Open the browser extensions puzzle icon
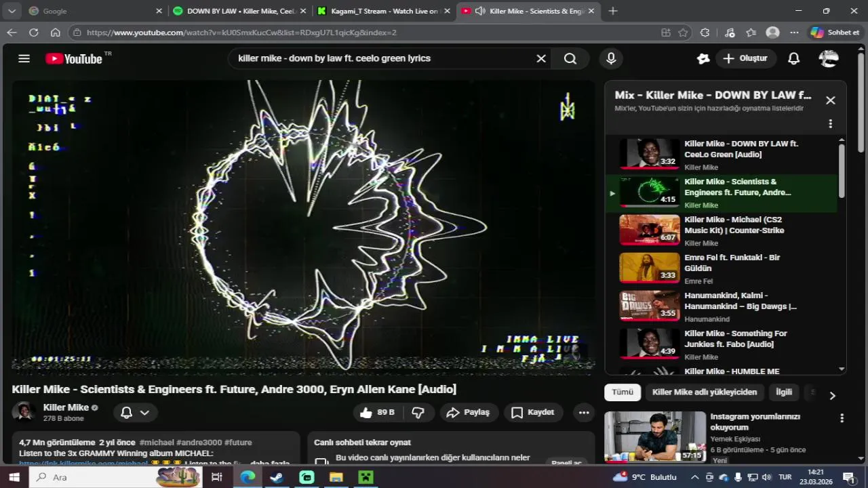This screenshot has height=488, width=868. point(705,32)
